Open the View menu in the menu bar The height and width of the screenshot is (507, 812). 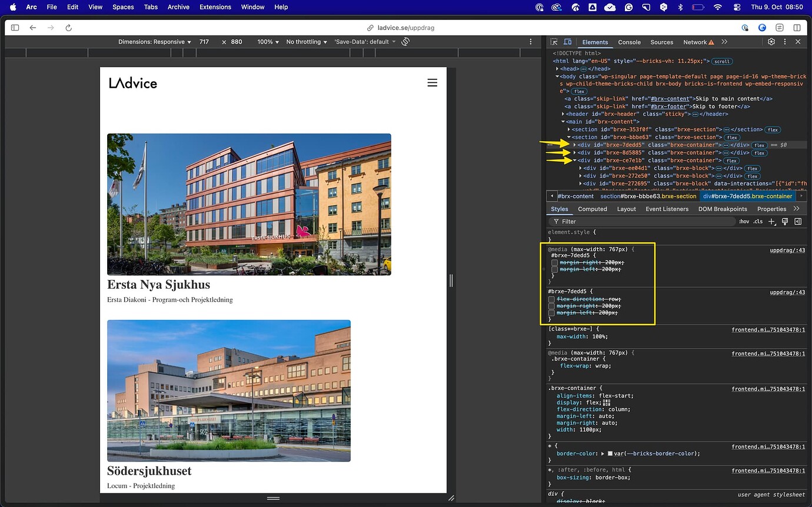tap(95, 7)
